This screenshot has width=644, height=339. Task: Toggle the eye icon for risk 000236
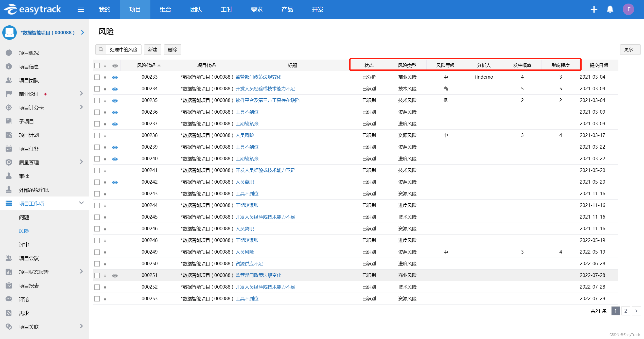coord(115,112)
